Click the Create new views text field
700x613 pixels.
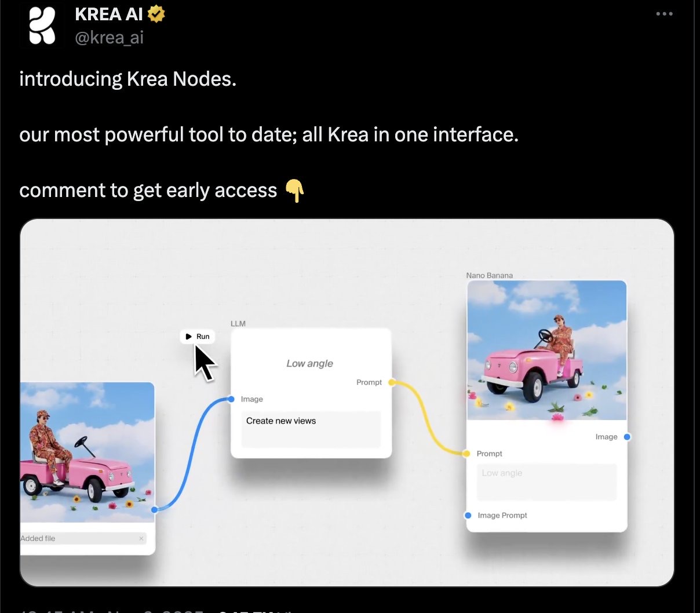311,429
